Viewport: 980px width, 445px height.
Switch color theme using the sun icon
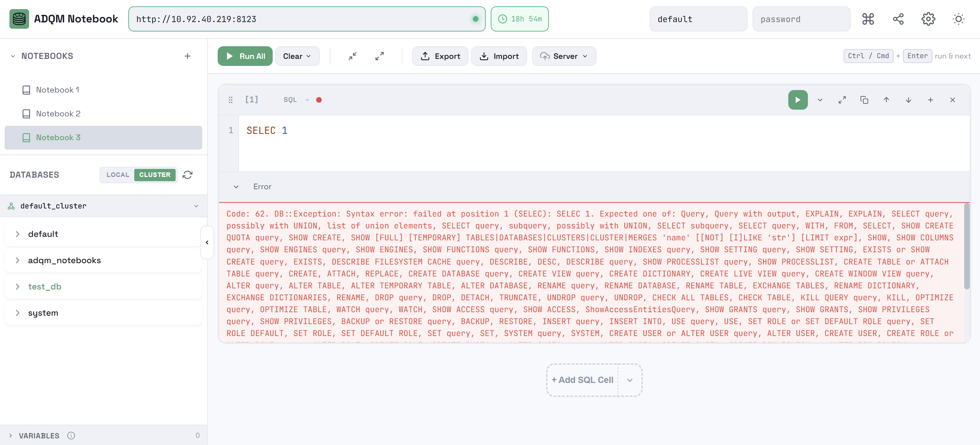tap(958, 19)
